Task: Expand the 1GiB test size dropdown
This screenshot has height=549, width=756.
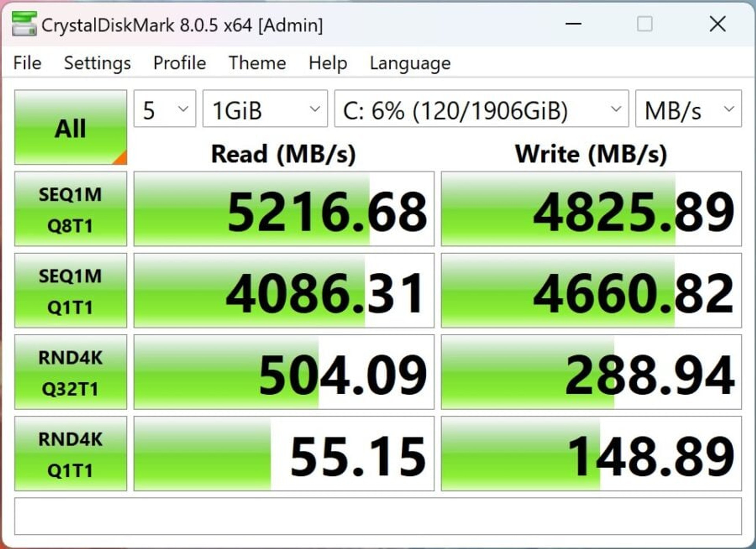Action: click(x=265, y=109)
